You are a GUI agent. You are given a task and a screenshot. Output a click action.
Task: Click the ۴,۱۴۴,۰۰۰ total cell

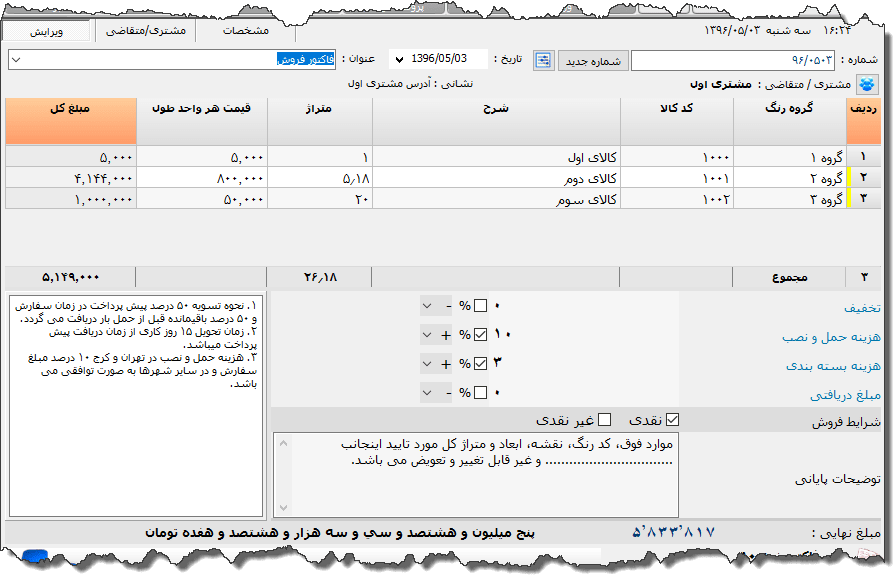pos(71,178)
